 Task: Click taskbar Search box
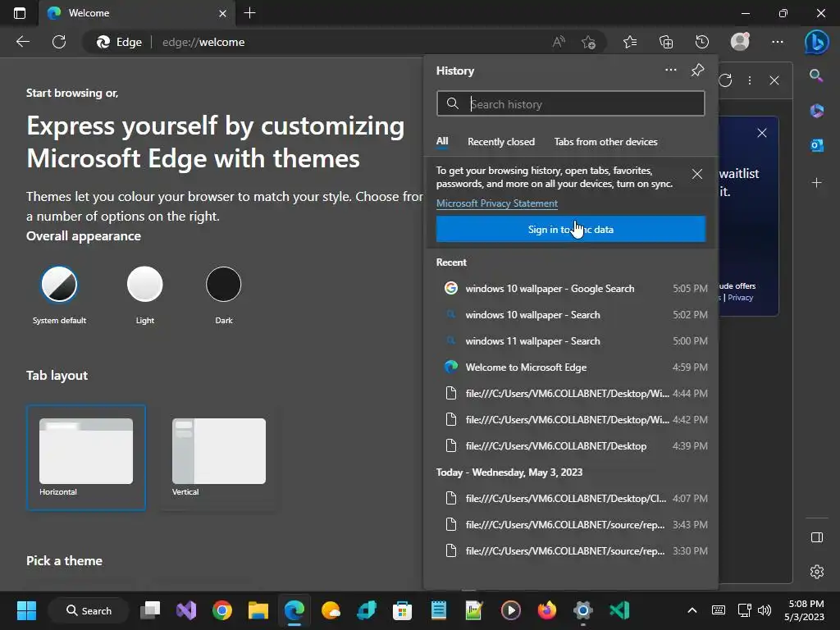pyautogui.click(x=89, y=610)
